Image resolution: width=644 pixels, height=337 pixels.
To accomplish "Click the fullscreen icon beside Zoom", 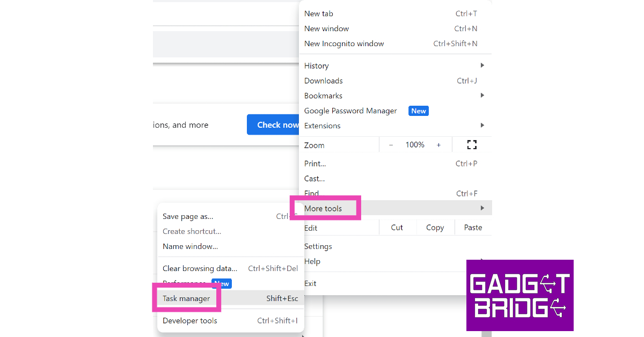I will coord(472,144).
